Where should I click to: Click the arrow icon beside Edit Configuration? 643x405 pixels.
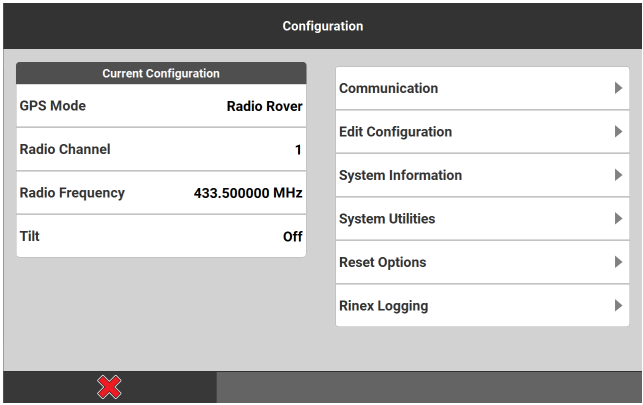[x=618, y=132]
